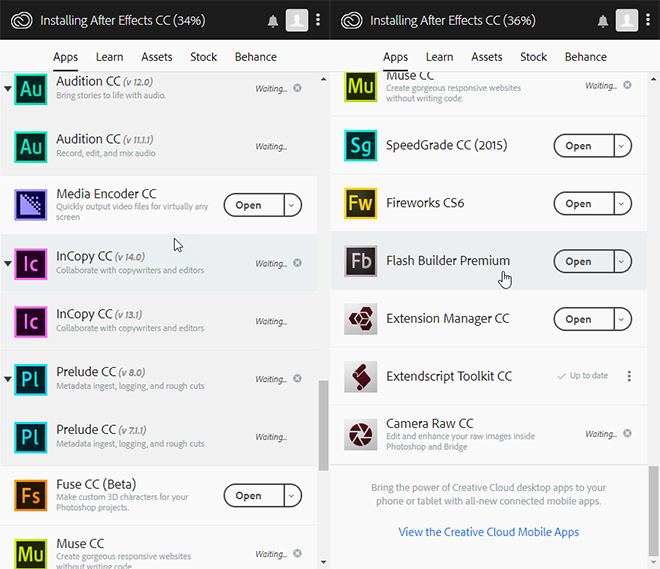Viewport: 660px width, 569px height.
Task: Click the Extension Manager CC app icon
Action: point(360,320)
